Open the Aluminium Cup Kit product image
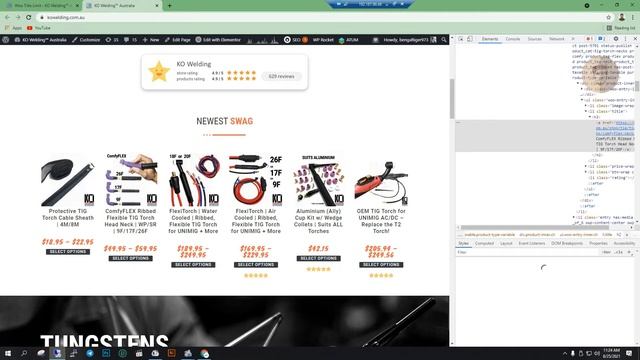Screen dimensions: 640x360 pos(318,180)
